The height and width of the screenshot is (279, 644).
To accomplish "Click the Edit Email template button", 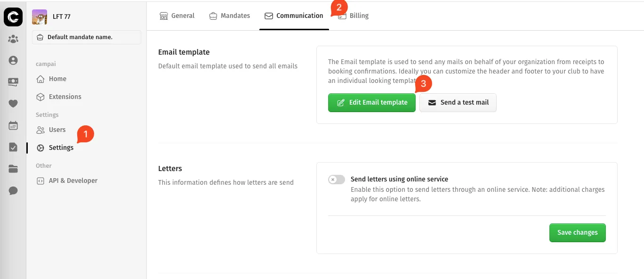I will pos(371,102).
